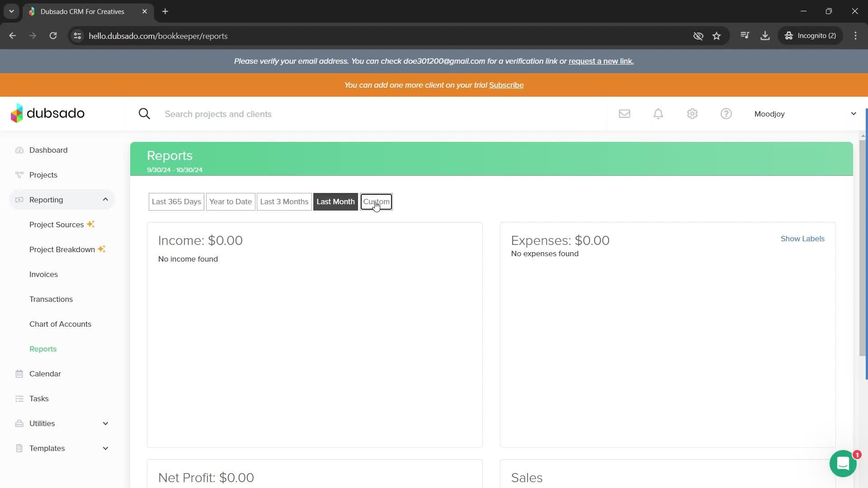Open Dashboard from the sidebar

coord(48,150)
